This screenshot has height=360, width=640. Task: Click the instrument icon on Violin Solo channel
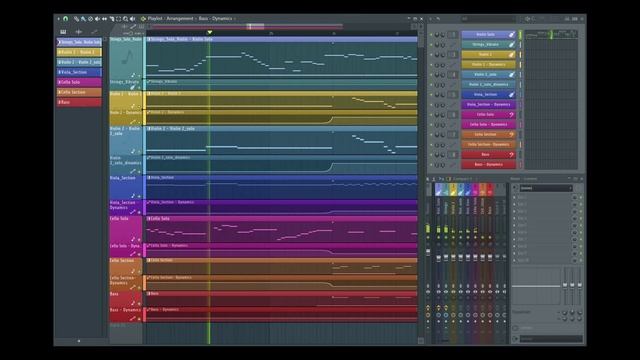[x=511, y=35]
